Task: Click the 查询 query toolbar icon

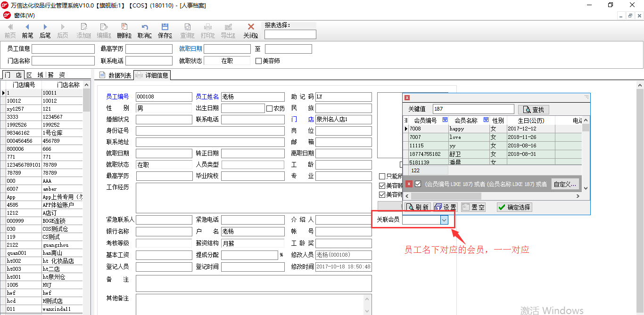Action: tap(187, 31)
